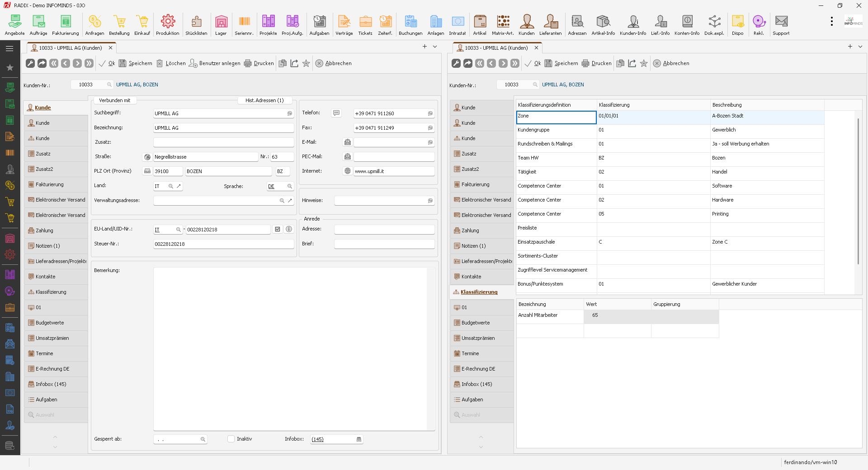Click the Klassifizierung table vertical scrollbar

(858, 191)
